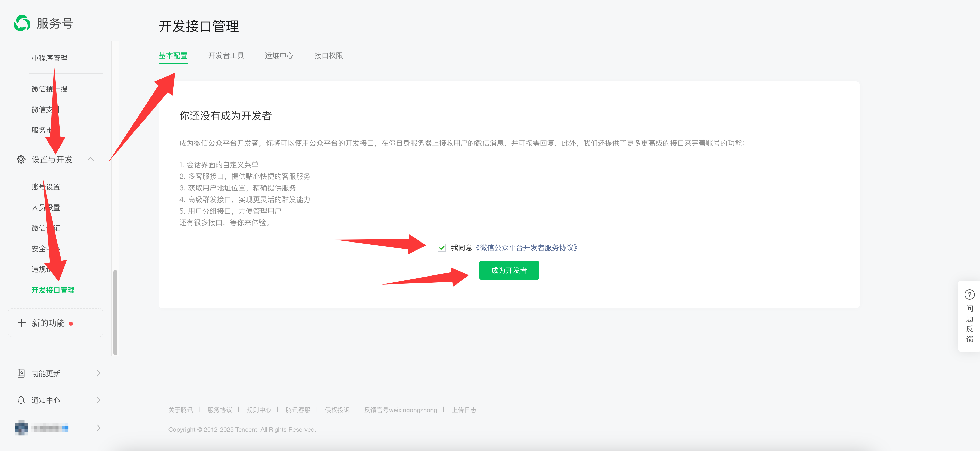
Task: Collapse the 设置与开发 section chevron
Action: coord(90,159)
